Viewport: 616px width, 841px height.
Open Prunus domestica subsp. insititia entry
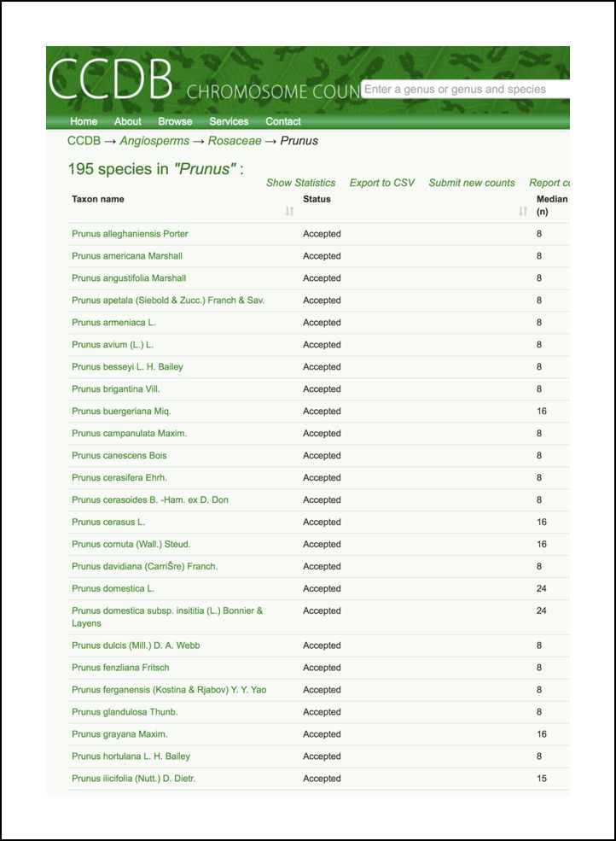click(x=167, y=616)
